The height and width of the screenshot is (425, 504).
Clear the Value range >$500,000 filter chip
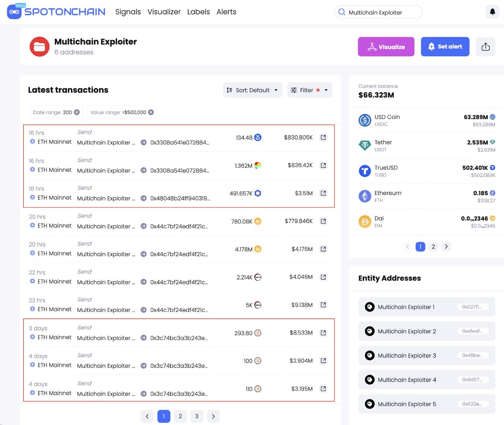point(151,112)
